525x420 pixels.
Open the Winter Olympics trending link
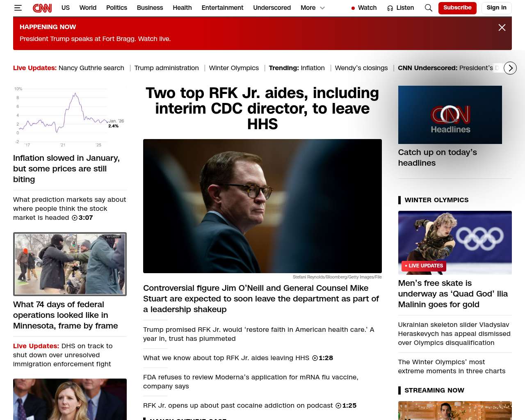pos(234,68)
